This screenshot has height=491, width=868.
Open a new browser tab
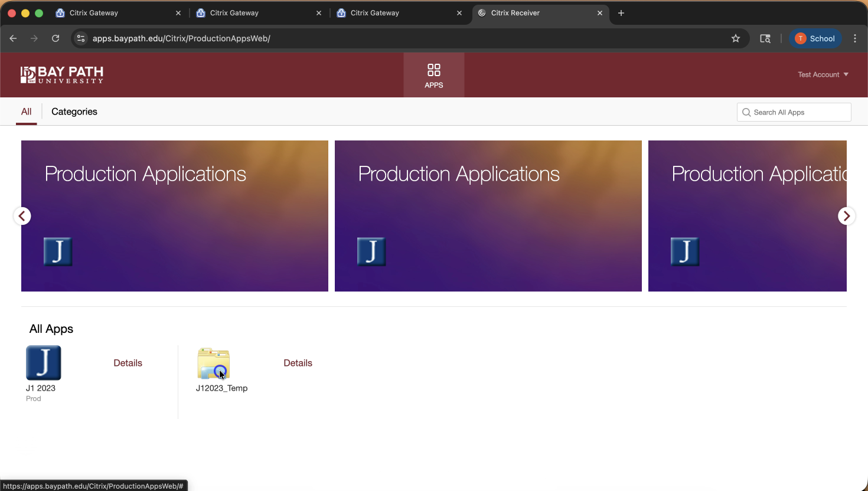(x=621, y=13)
